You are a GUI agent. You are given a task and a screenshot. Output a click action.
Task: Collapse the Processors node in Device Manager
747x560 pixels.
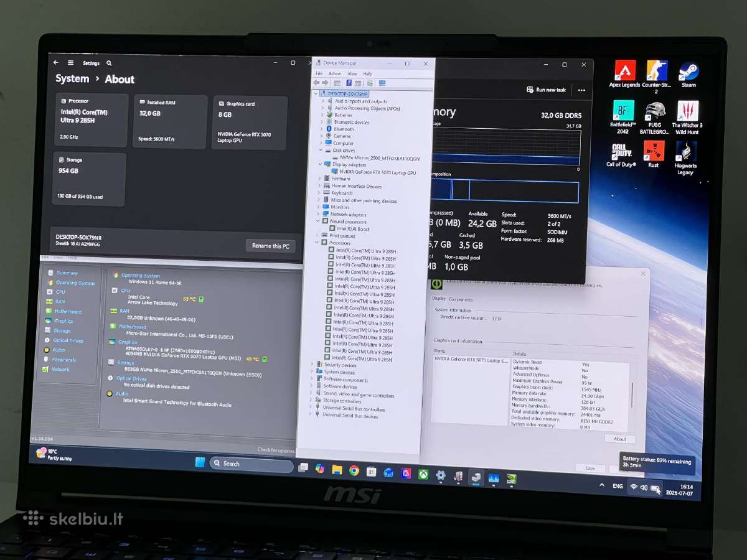(316, 243)
